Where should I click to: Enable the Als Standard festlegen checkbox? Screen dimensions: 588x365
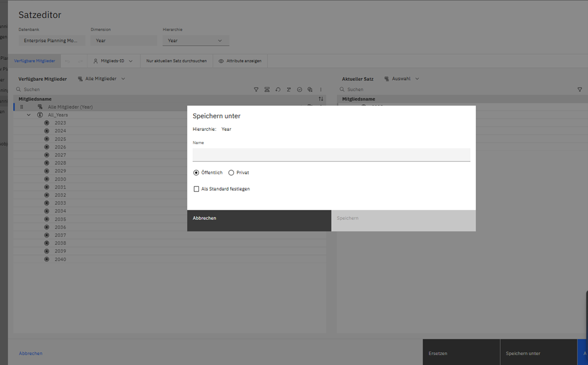pyautogui.click(x=196, y=189)
